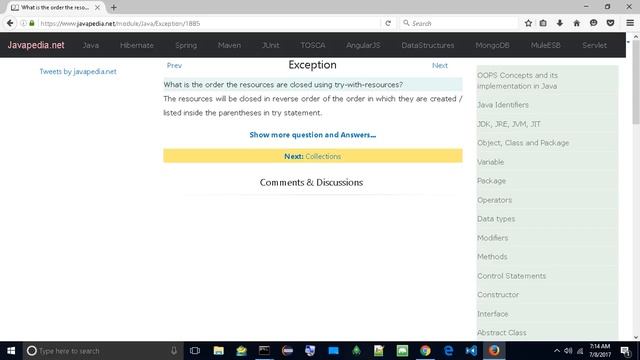Screen dimensions: 640x360
Task: Close the 'What is the order' tab
Action: pos(97,7)
